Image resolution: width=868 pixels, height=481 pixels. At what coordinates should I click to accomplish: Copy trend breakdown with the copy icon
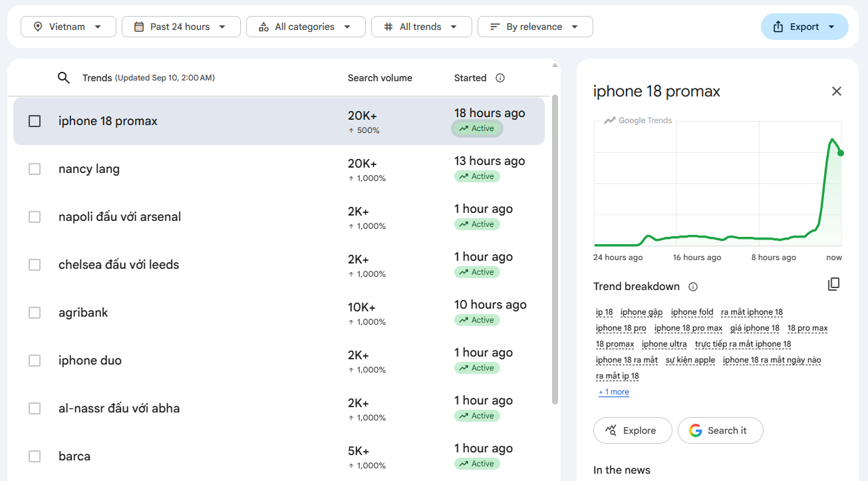(x=833, y=285)
